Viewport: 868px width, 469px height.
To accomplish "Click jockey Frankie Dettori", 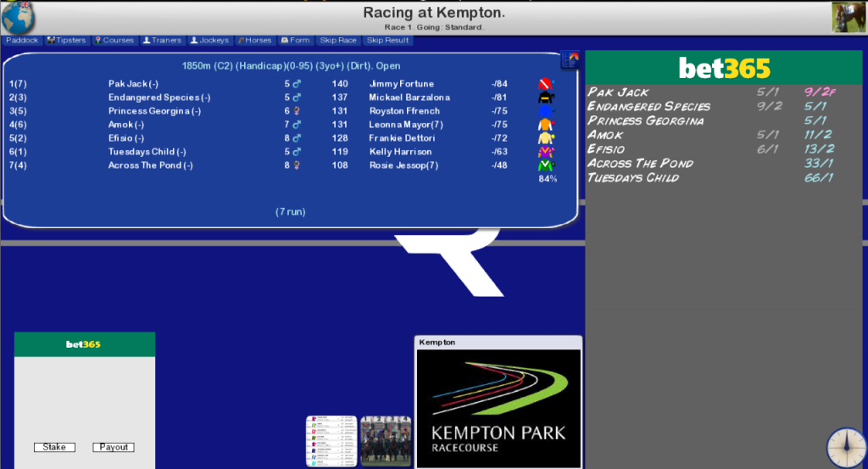I will point(403,138).
